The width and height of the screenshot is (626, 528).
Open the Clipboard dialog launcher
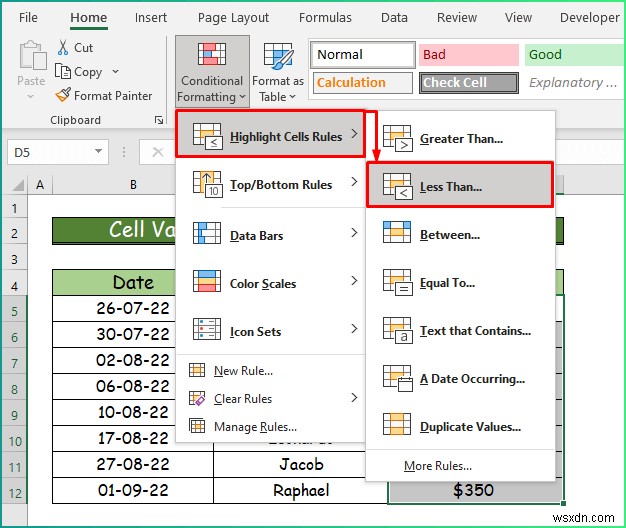pos(159,120)
